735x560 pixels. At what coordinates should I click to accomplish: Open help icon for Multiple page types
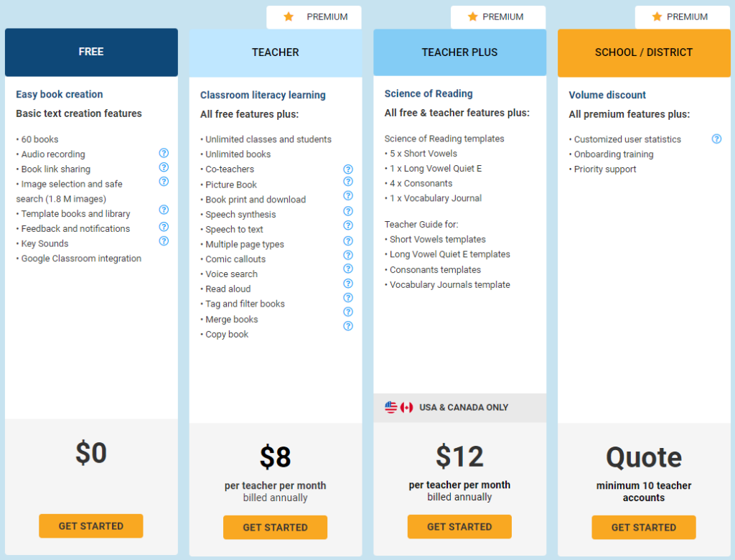click(348, 241)
